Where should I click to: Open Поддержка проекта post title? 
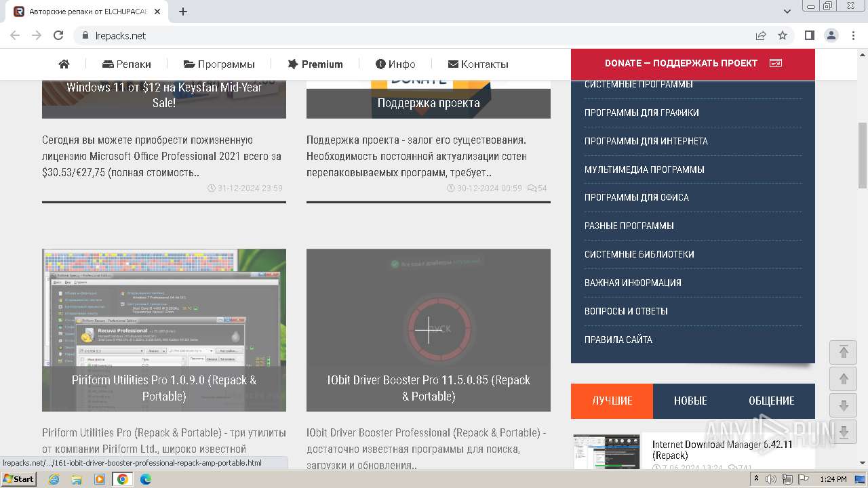pos(429,103)
